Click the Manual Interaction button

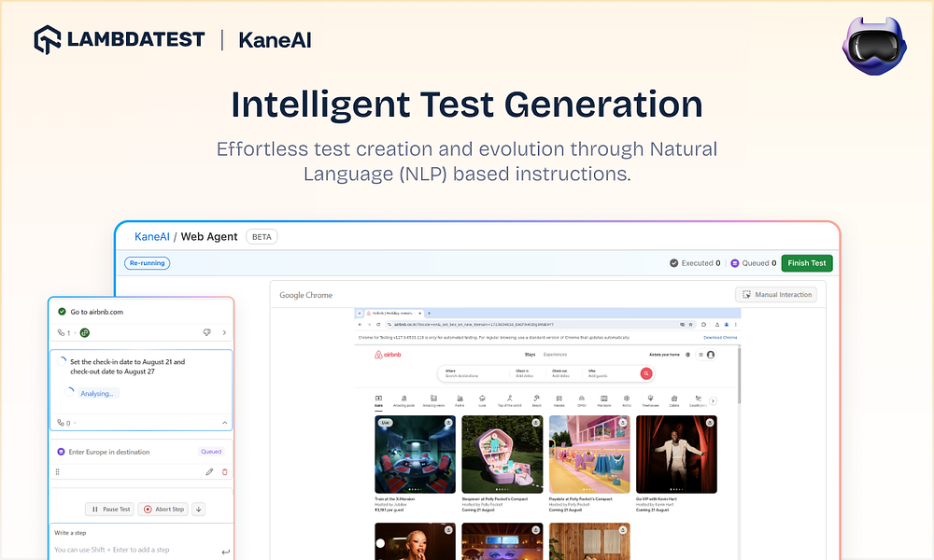(776, 295)
